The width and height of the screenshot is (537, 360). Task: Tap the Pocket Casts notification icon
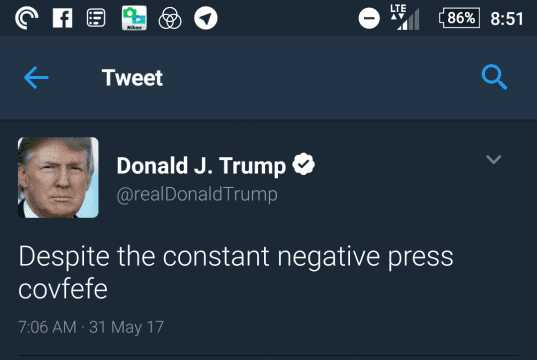coord(26,18)
